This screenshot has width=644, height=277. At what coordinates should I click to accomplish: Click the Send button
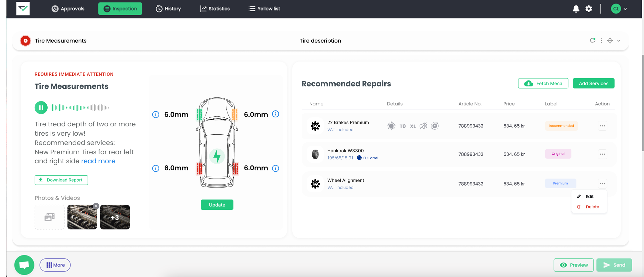pos(614,265)
